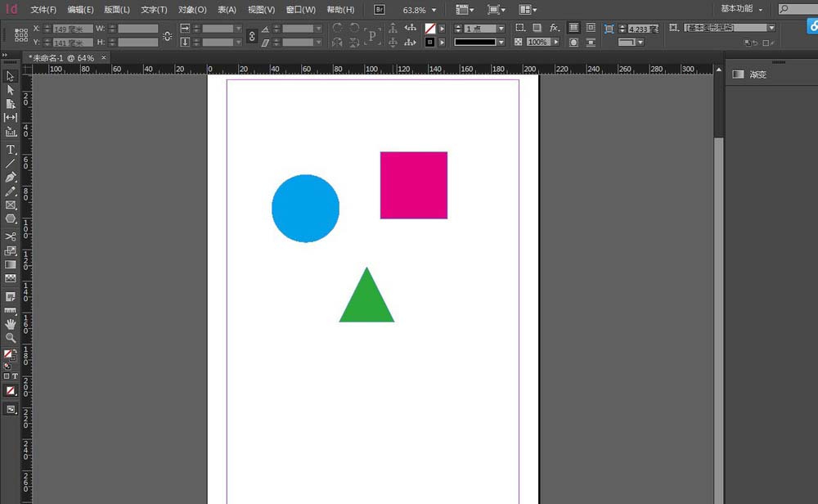The width and height of the screenshot is (818, 504).
Task: Toggle the scale percentage chain link
Action: 251,35
